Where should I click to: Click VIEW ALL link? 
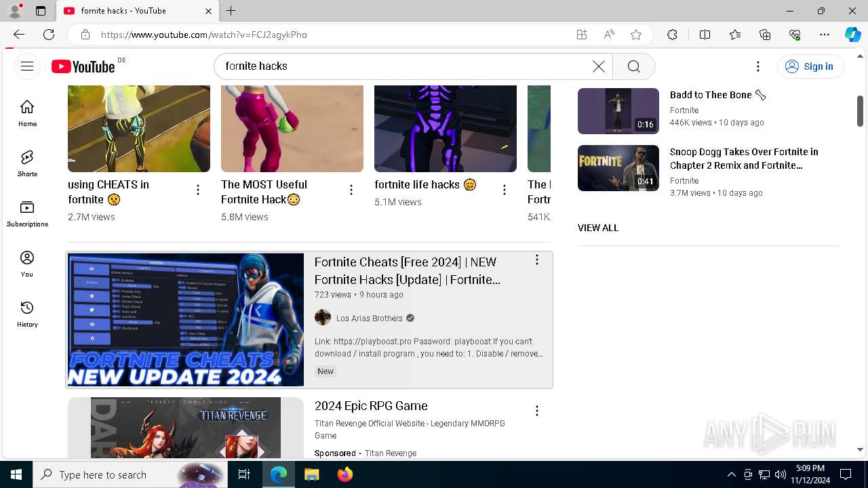[598, 228]
